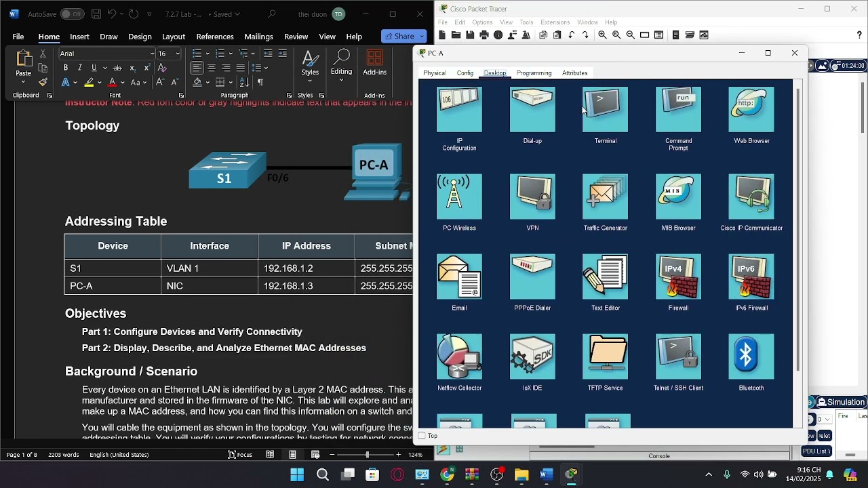
Task: Launch the Web Browser app
Action: 751,110
